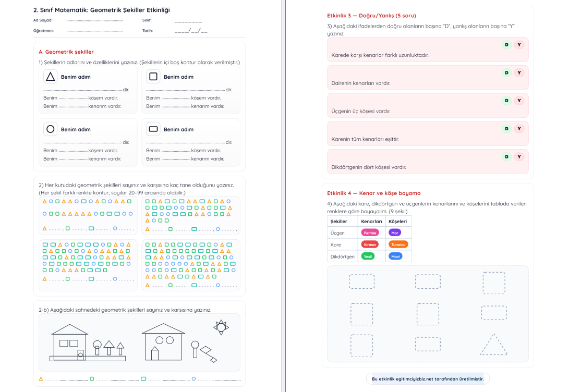Screen dimensions: 569x392
Task: Click the Tarih date blank field
Action: (190, 31)
